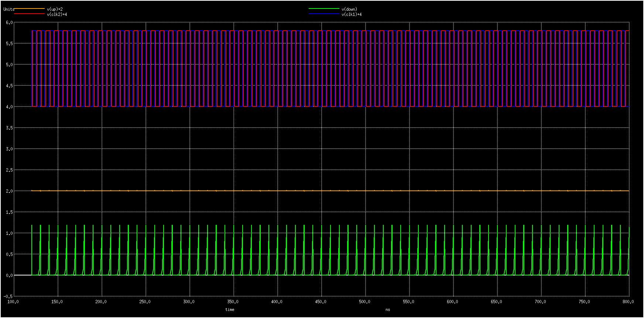Click the y-axis value 2.0

(x=9, y=191)
